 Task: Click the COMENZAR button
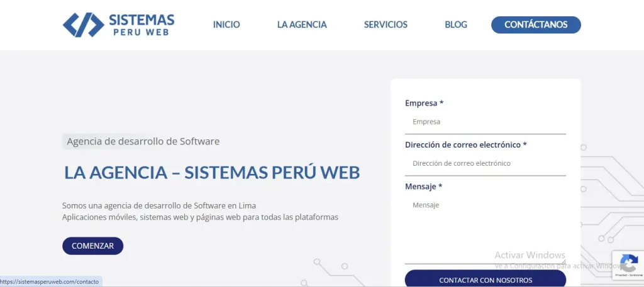(x=93, y=246)
